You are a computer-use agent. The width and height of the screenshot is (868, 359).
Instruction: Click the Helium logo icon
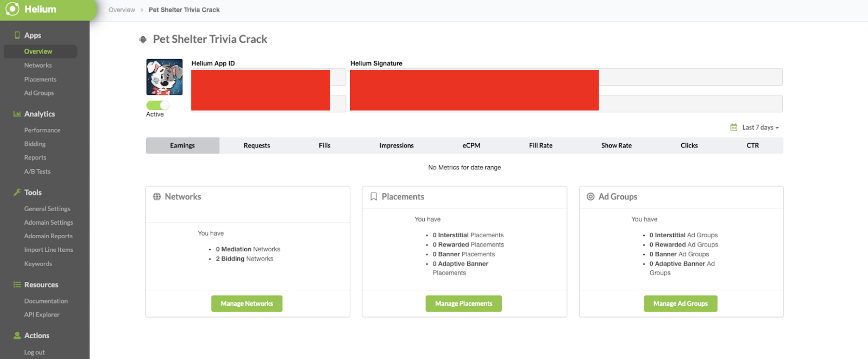tap(12, 9)
